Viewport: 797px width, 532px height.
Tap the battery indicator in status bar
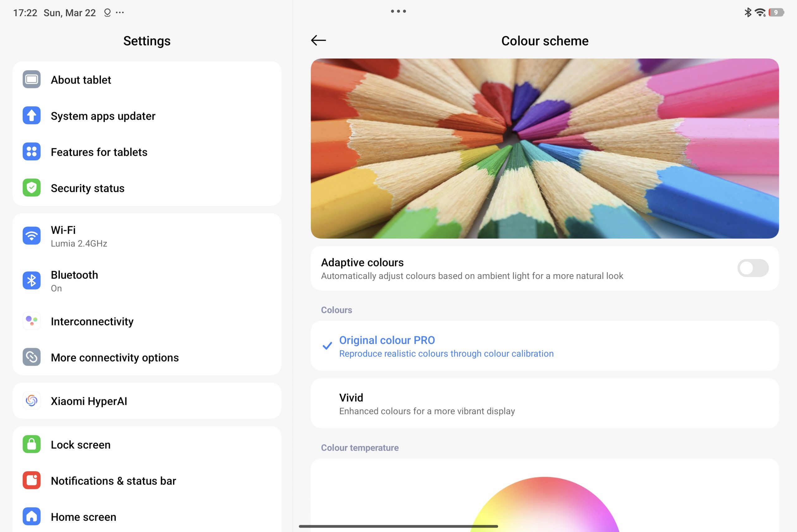(776, 12)
